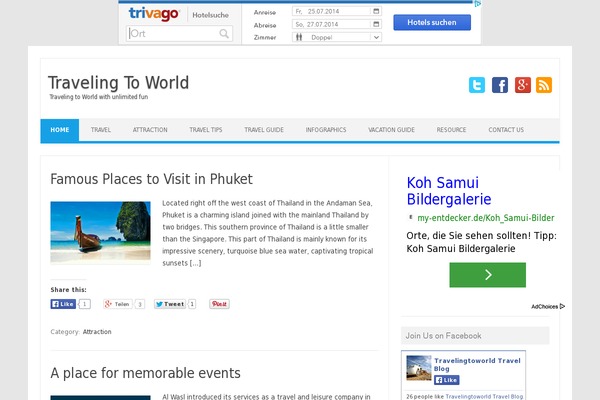Click the Google Plus Teilen button

pyautogui.click(x=117, y=304)
